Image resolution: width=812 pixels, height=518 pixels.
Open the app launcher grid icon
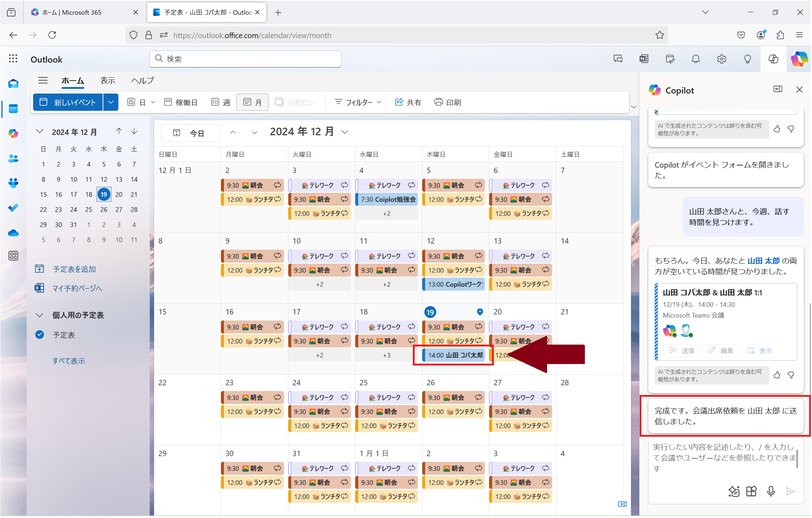pyautogui.click(x=13, y=59)
